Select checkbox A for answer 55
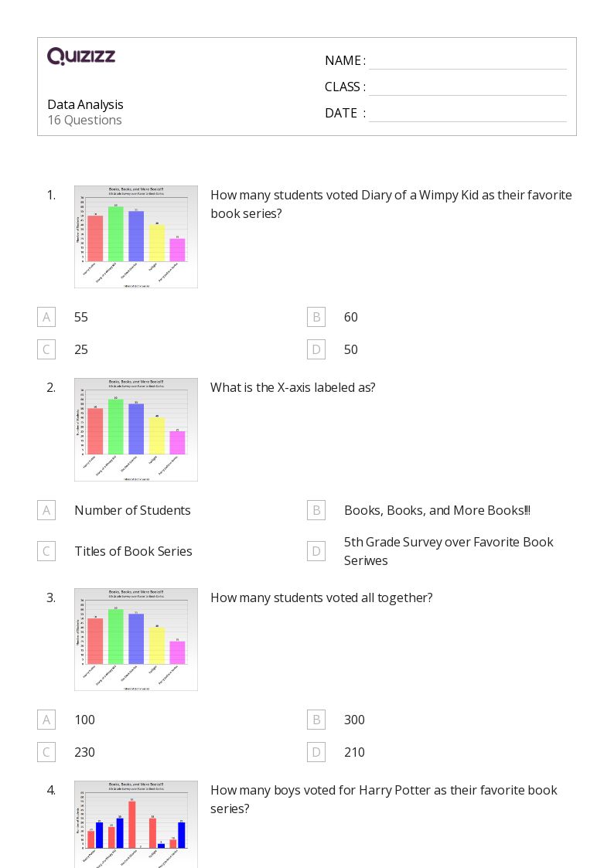Viewport: 614px width, 868px height. pos(46,317)
